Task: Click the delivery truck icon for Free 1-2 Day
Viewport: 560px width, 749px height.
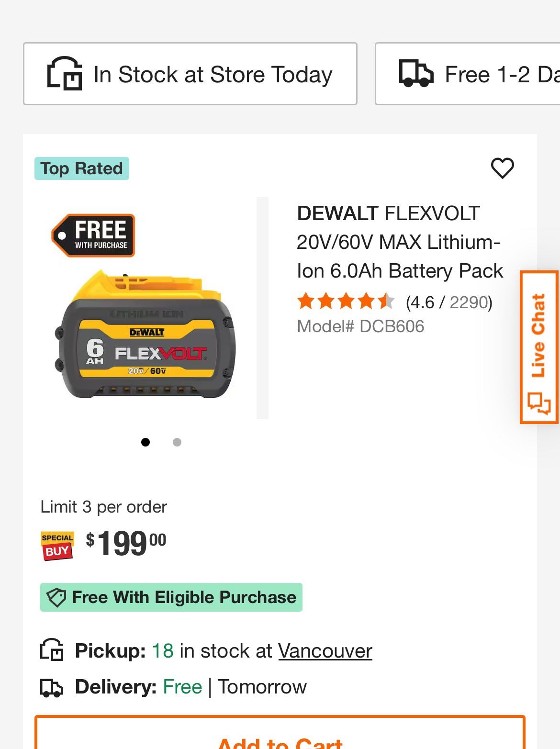Action: pyautogui.click(x=414, y=74)
